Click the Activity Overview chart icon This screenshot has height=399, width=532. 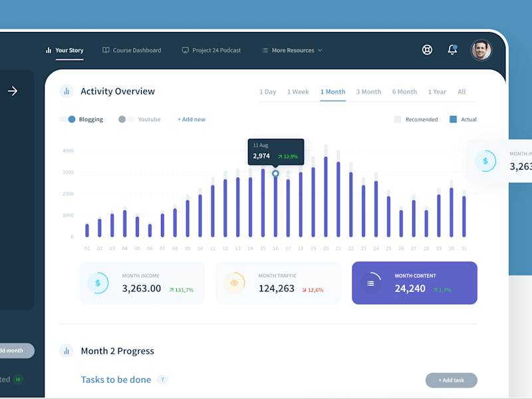66,91
